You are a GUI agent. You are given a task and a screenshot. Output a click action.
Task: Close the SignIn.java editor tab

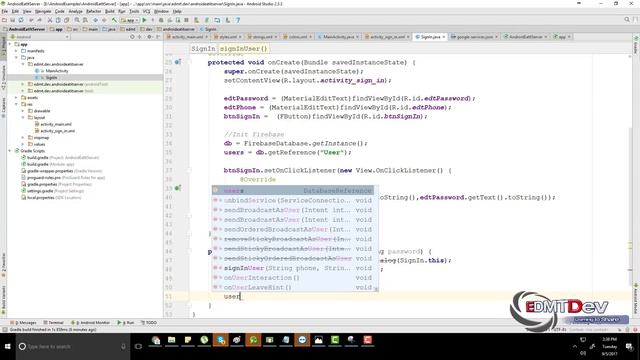tap(444, 37)
